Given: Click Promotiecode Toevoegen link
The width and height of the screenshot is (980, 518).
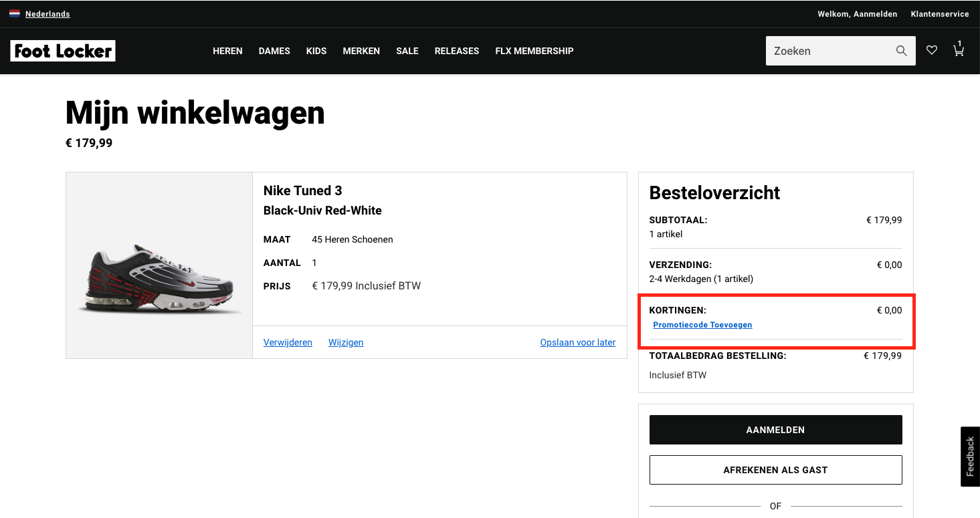Looking at the screenshot, I should click(702, 325).
